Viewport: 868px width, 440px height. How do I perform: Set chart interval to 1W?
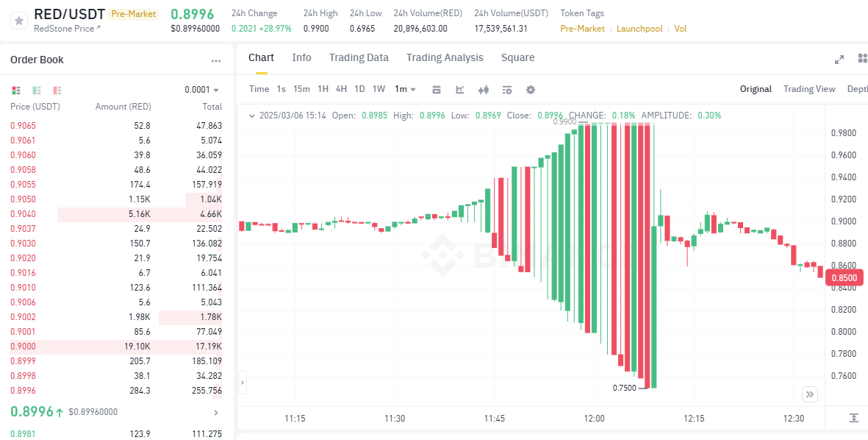379,89
